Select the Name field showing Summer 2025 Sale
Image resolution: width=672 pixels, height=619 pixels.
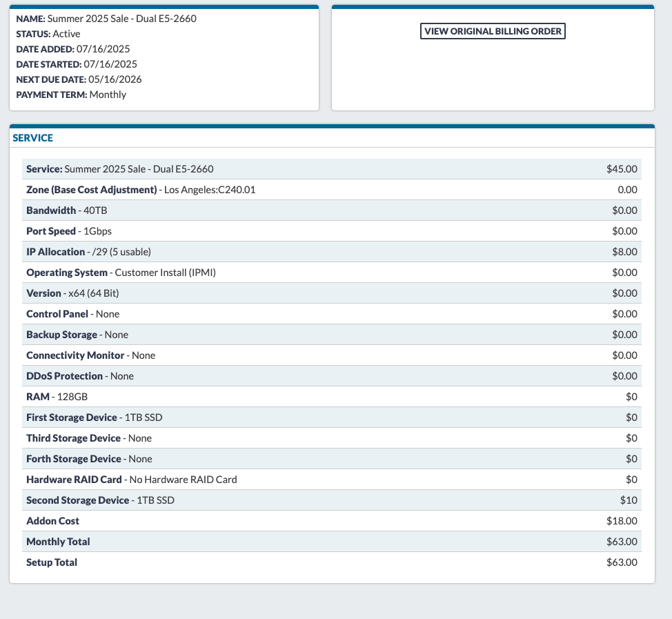coord(106,19)
